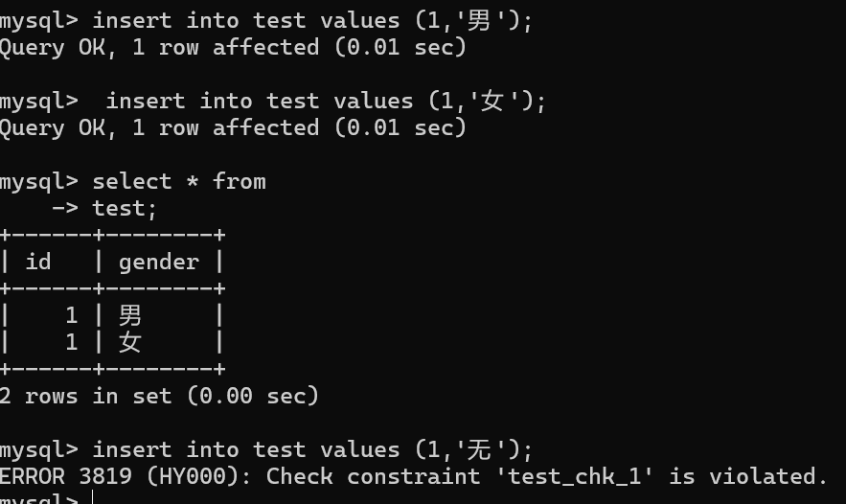Click the 'ERROR 3819 (HY000)' text

pyautogui.click(x=126, y=476)
